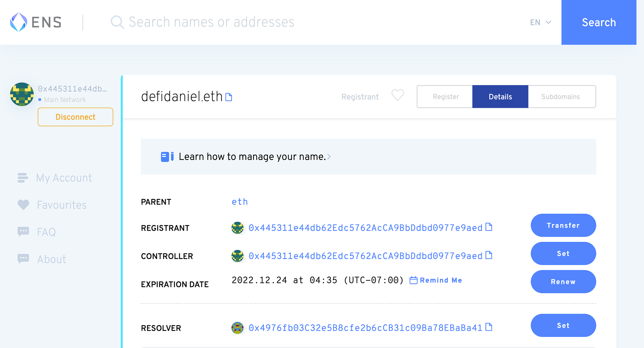This screenshot has height=348, width=644.
Task: Open My Account from the sidebar
Action: pyautogui.click(x=64, y=178)
